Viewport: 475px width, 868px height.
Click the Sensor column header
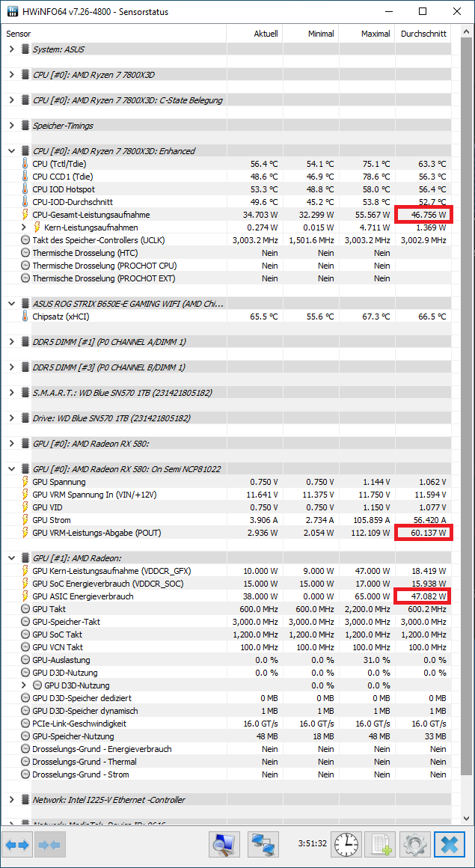tap(114, 34)
